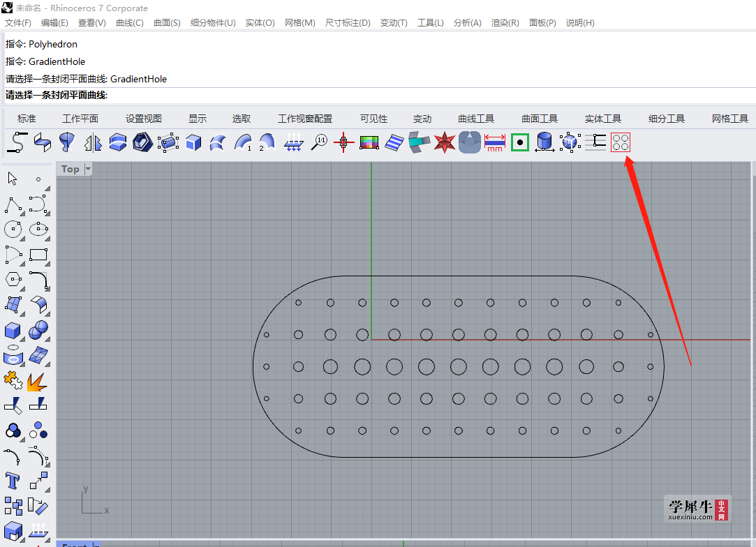Select the Ellipse tool in sidebar
This screenshot has width=756, height=547.
[38, 230]
